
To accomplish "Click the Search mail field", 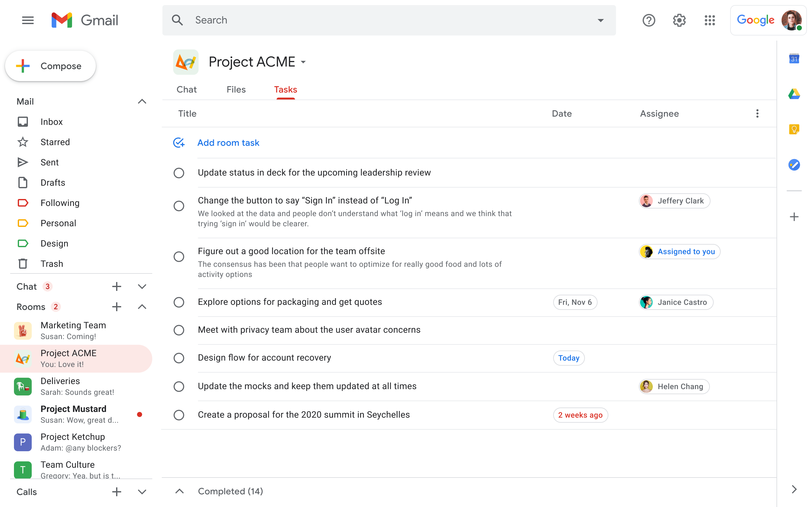I will tap(389, 20).
